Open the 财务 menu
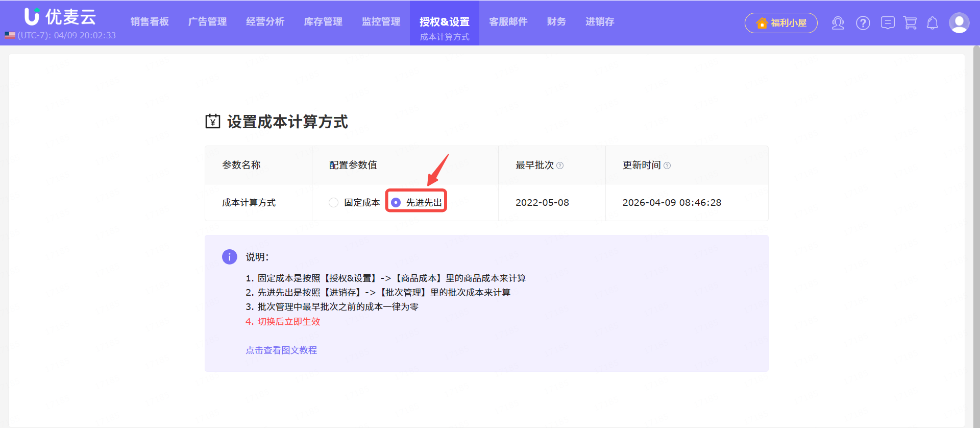 point(556,21)
